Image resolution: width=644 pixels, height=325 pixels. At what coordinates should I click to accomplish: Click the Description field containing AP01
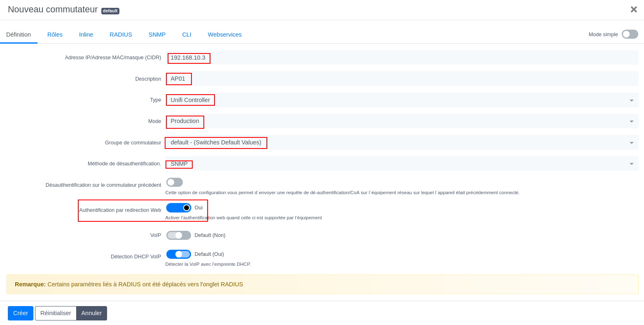point(402,79)
